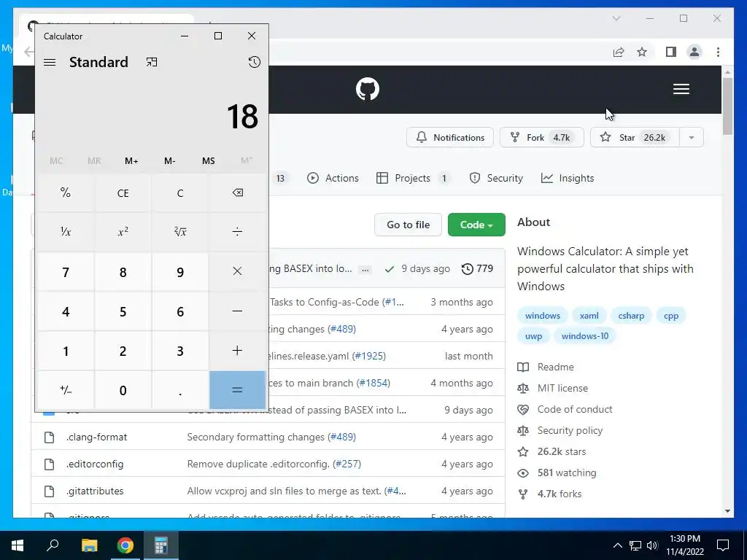Screen dimensions: 747x560
Task: Click Chrome share page icon
Action: pyautogui.click(x=619, y=52)
